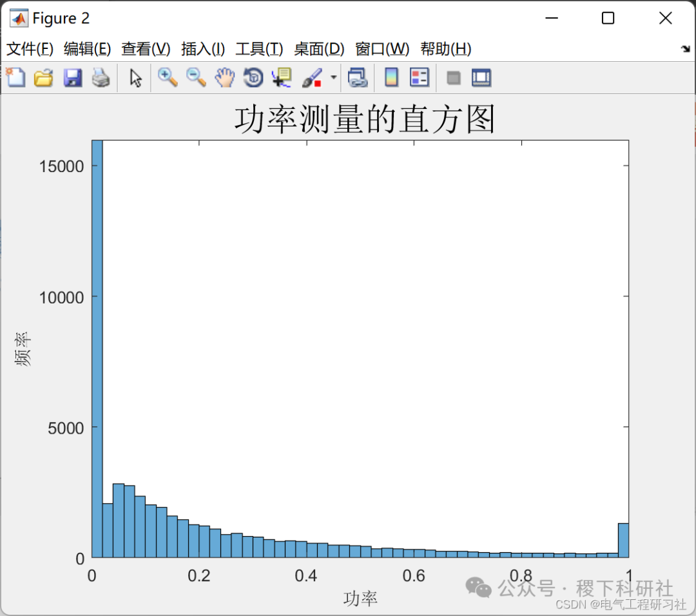Screen dimensions: 696x616
Task: Click the y-axis tick label 10000
Action: point(62,297)
